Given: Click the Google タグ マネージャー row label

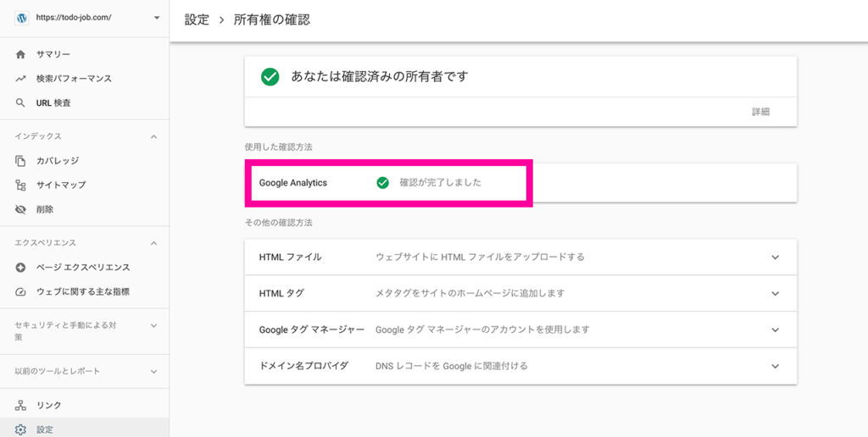Looking at the screenshot, I should click(312, 329).
